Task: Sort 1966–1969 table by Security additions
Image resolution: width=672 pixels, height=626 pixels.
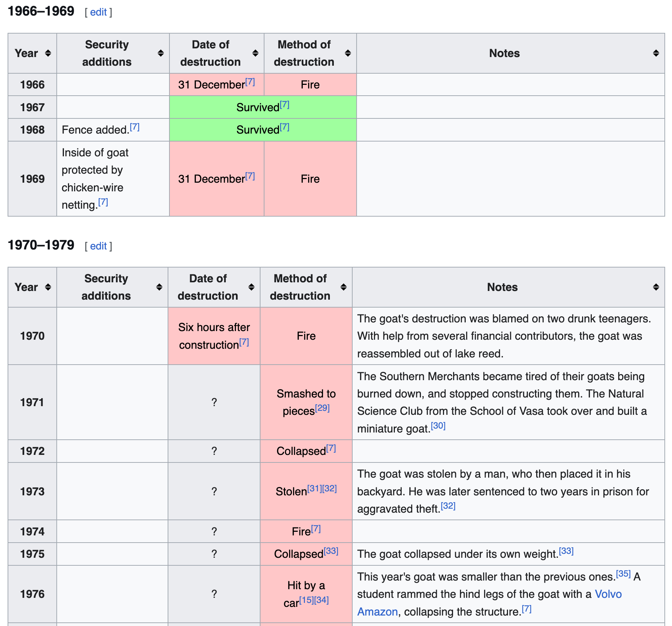Action: coord(160,53)
